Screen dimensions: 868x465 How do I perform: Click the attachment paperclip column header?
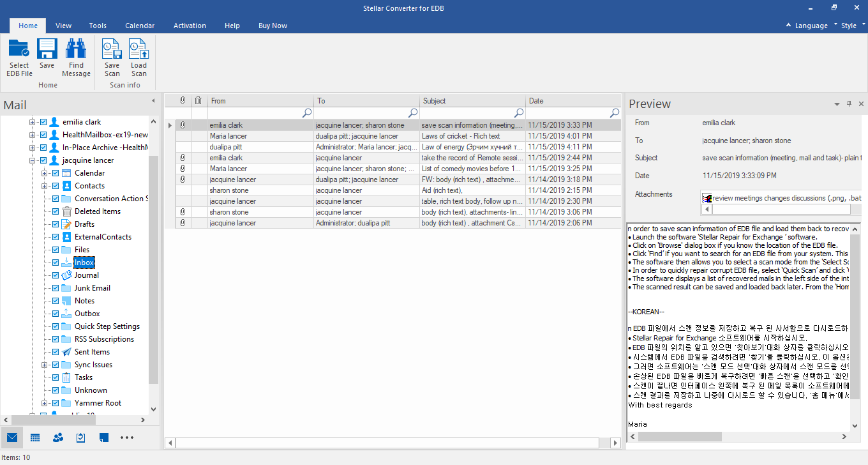pos(183,100)
